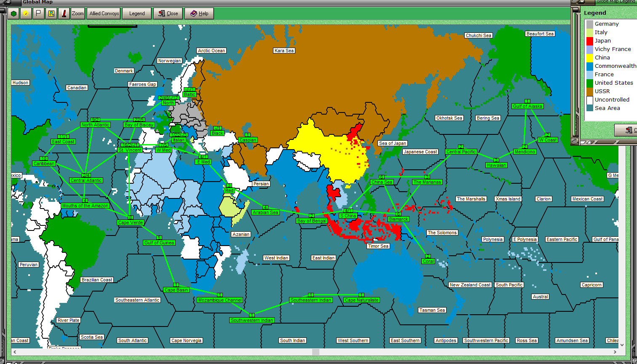Select the East Coast convoy node
The height and width of the screenshot is (364, 637).
(x=63, y=142)
